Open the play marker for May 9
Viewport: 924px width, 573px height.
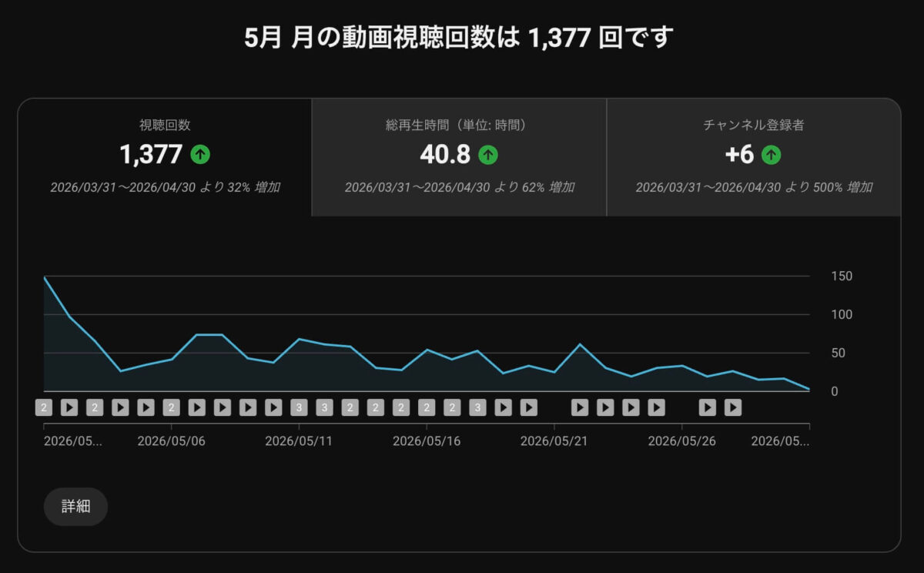[x=248, y=407]
